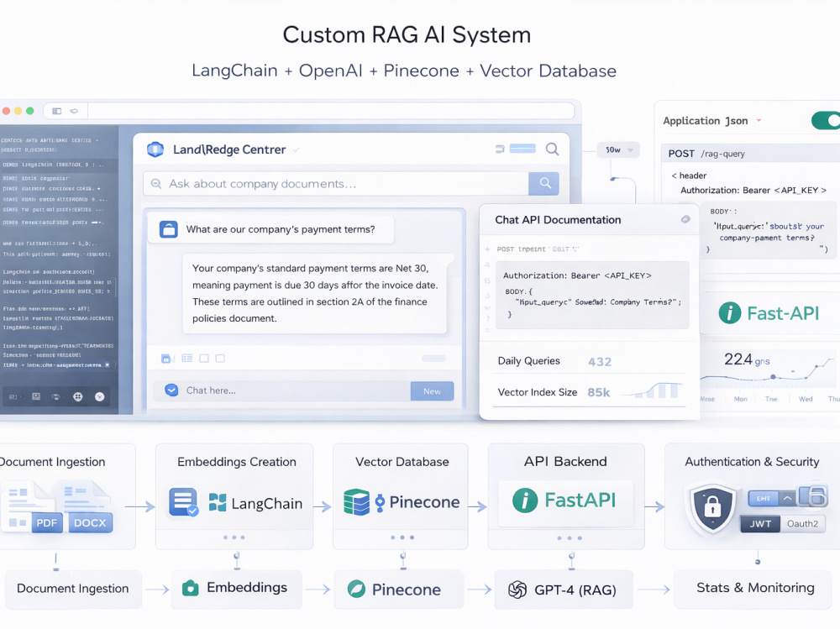Click the Fast-API logo card
This screenshot has height=629, width=840.
[769, 313]
